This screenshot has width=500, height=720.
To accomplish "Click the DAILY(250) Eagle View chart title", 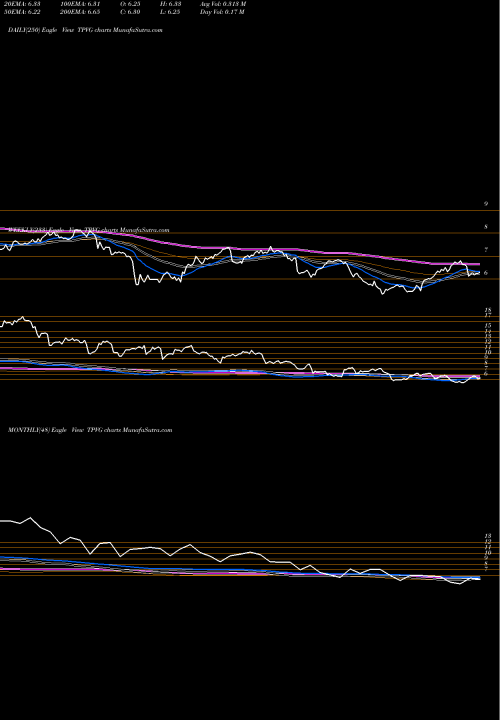I will pos(85,30).
